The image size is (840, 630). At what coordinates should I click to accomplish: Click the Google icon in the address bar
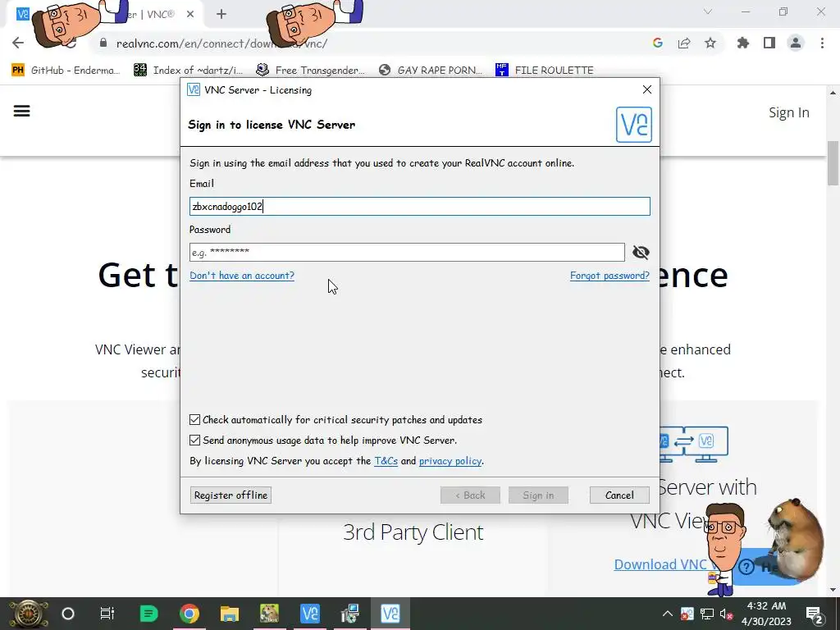click(x=658, y=43)
